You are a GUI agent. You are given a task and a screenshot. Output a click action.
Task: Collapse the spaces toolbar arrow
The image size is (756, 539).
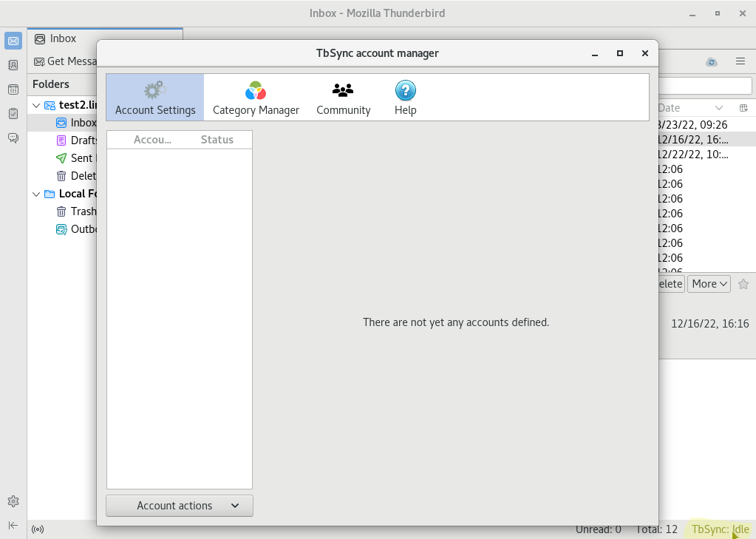point(13,525)
